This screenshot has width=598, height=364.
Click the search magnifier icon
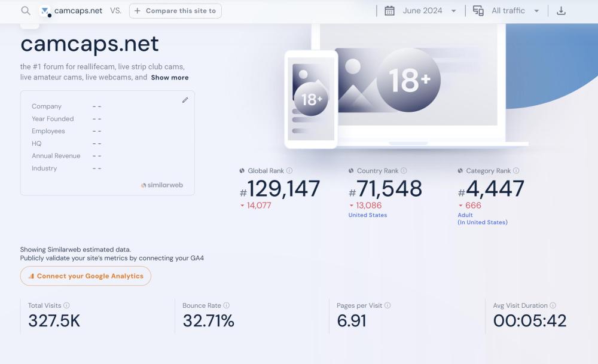(26, 11)
